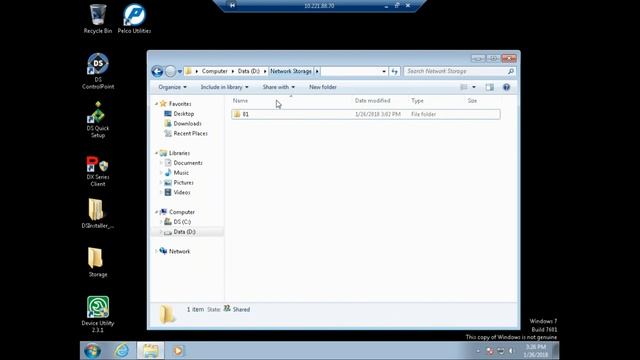Viewport: 640px width, 360px height.
Task: Open address bar history dropdown
Action: 384,71
